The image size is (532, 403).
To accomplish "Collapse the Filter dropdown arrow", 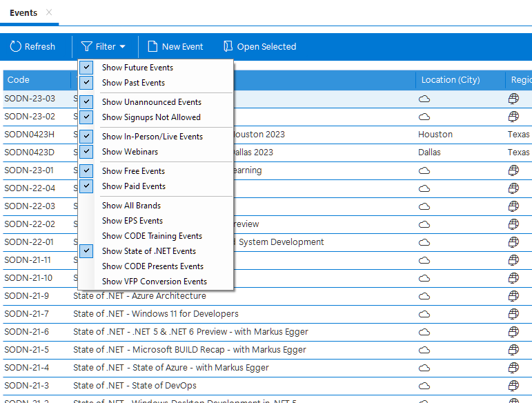I will (x=123, y=47).
